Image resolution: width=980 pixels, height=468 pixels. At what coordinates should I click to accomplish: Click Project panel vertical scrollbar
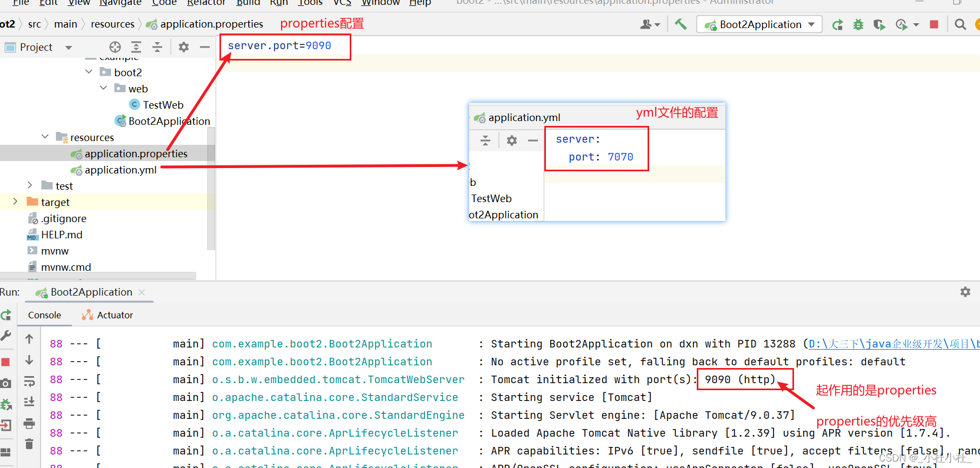coord(211,189)
